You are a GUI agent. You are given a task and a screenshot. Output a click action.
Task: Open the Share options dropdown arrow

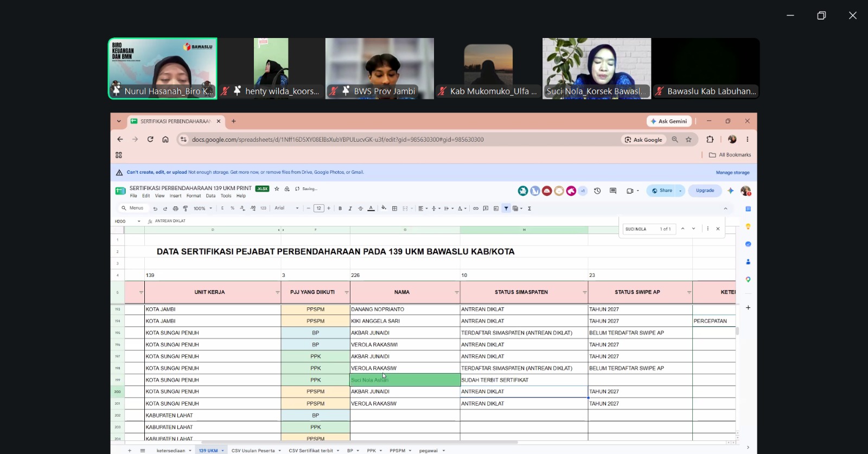click(680, 191)
